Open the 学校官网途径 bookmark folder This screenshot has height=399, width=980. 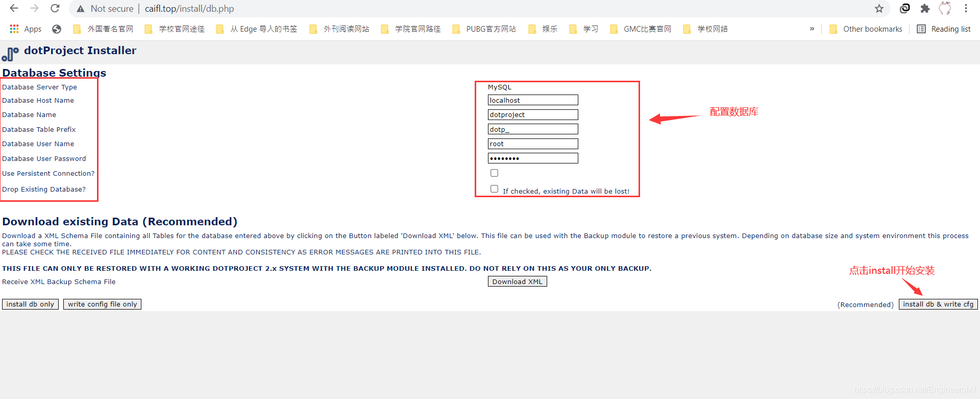point(175,29)
